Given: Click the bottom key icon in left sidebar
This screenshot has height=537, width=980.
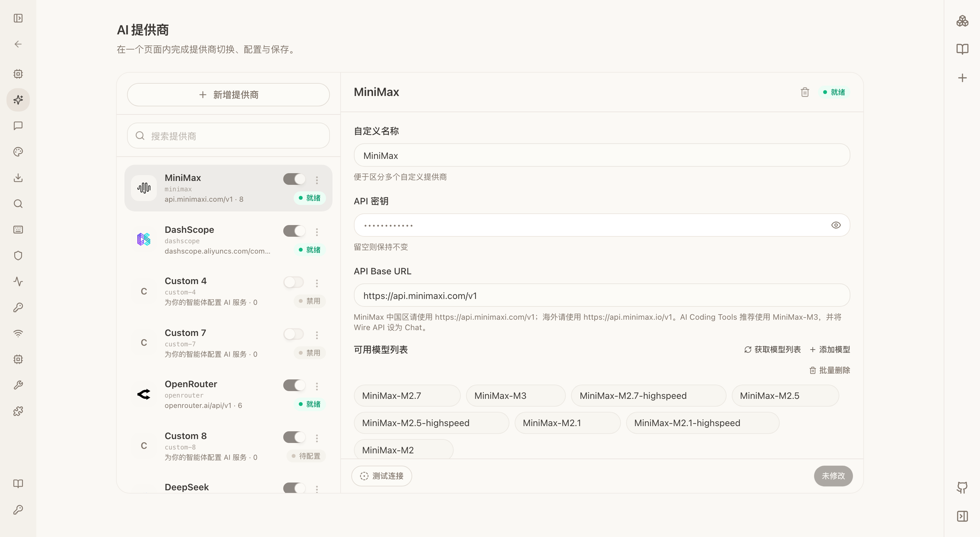Looking at the screenshot, I should (18, 509).
